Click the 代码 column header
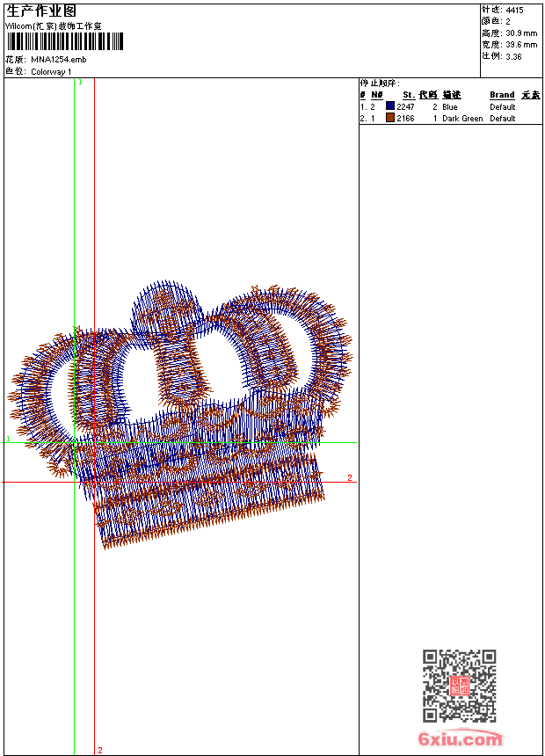The width and height of the screenshot is (545, 756). click(x=428, y=95)
